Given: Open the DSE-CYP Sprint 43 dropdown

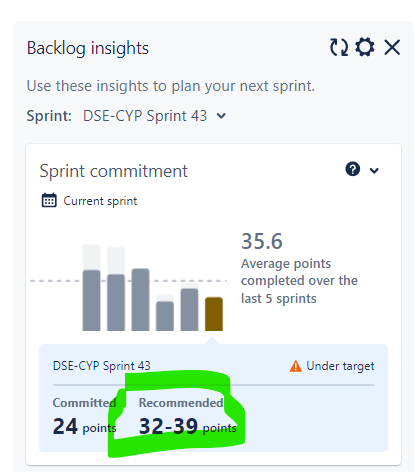Looking at the screenshot, I should click(x=154, y=116).
